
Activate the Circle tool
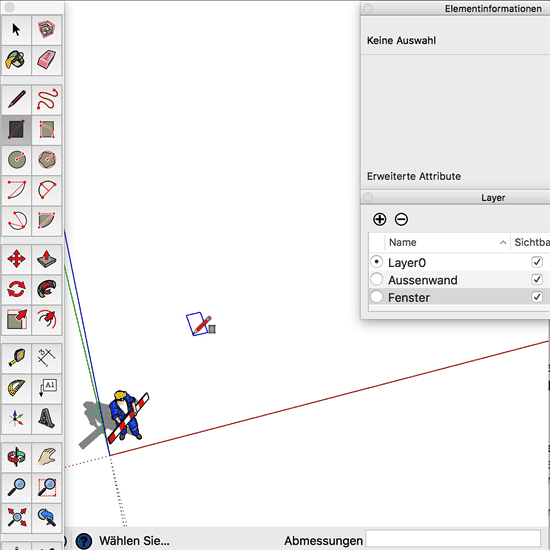(16, 160)
